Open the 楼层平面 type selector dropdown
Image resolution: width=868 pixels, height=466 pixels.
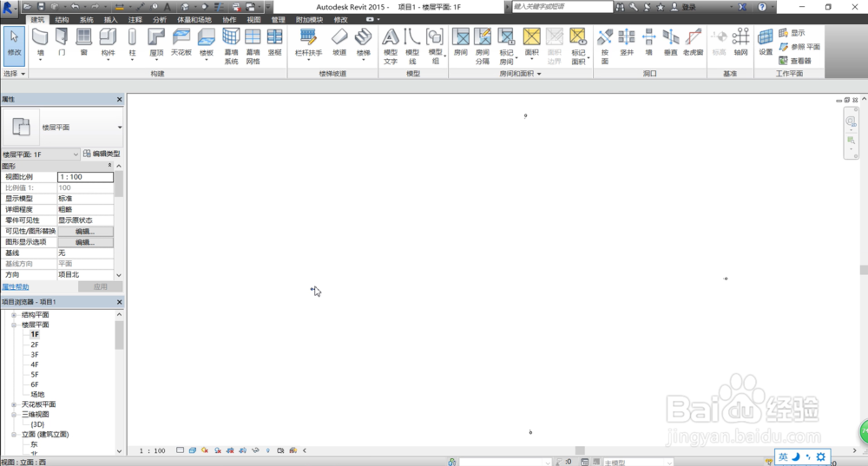pos(120,128)
